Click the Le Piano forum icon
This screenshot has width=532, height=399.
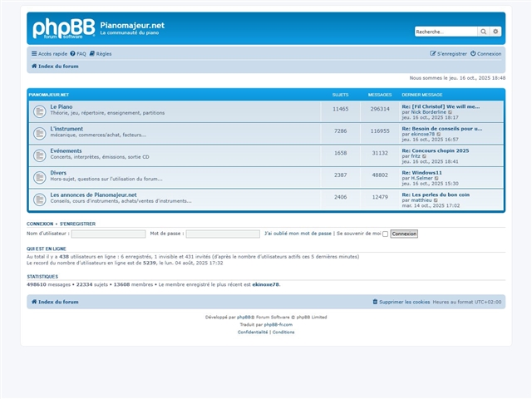[x=39, y=110]
